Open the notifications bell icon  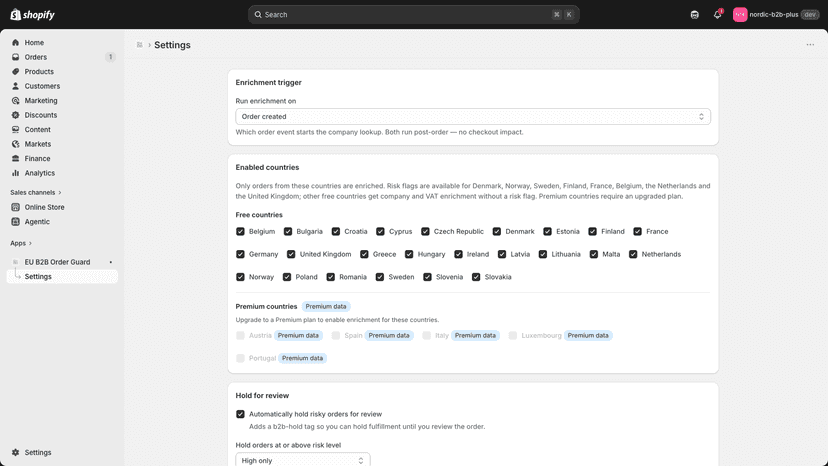coord(717,15)
